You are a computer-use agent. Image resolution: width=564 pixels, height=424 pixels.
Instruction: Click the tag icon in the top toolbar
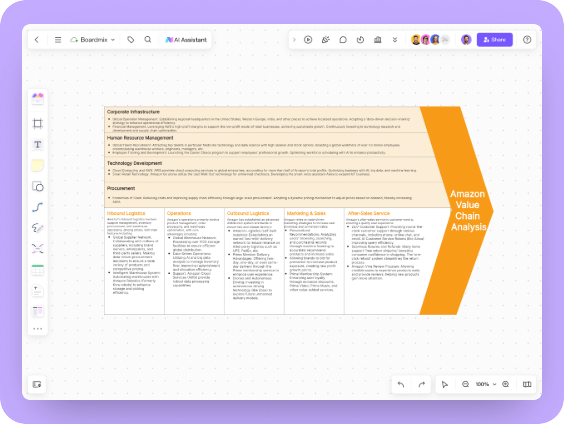pyautogui.click(x=131, y=40)
